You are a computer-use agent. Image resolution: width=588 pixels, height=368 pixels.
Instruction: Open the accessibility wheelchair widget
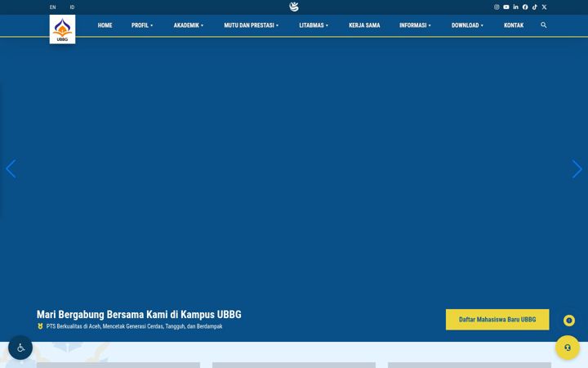(20, 348)
